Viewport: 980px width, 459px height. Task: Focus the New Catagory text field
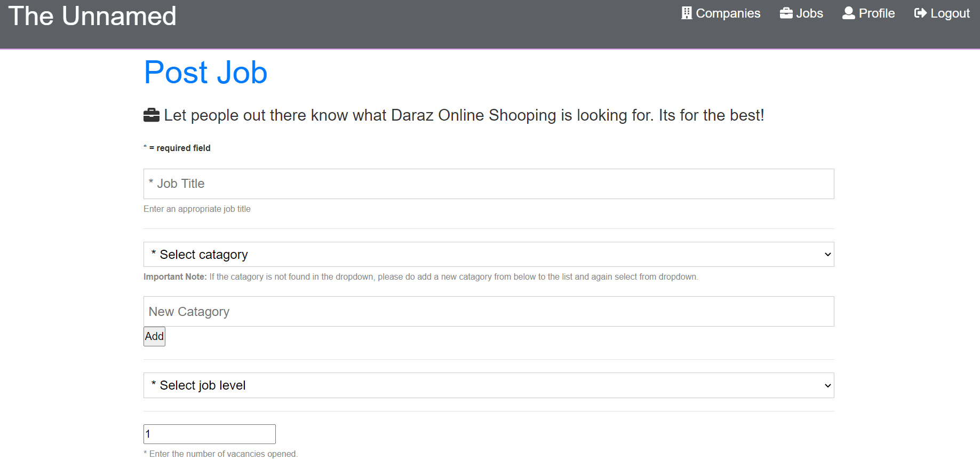tap(489, 311)
